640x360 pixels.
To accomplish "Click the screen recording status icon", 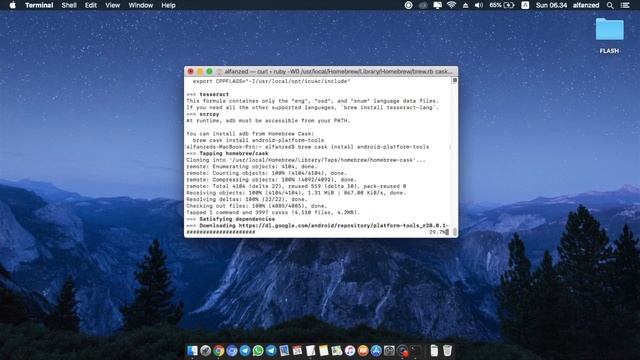I will tap(408, 5).
